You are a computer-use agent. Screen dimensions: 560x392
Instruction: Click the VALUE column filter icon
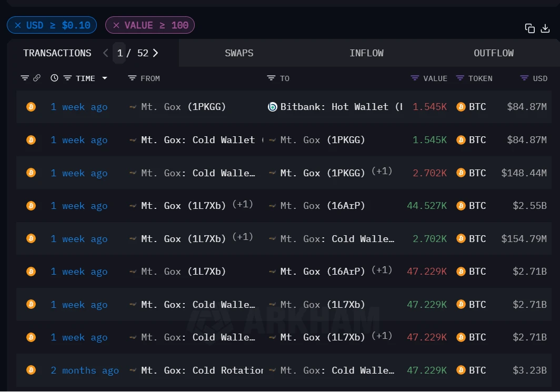[x=415, y=78]
